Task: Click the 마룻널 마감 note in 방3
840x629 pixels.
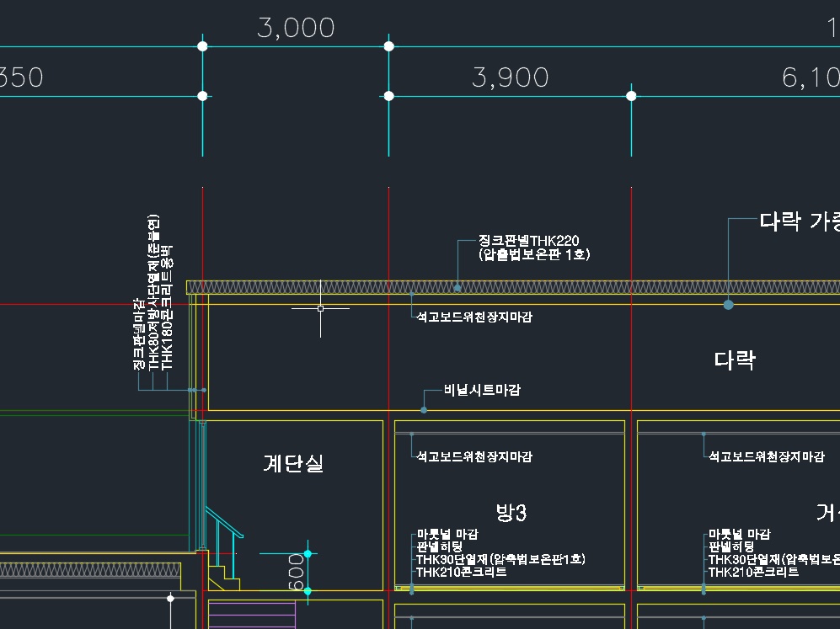Action: pyautogui.click(x=447, y=535)
